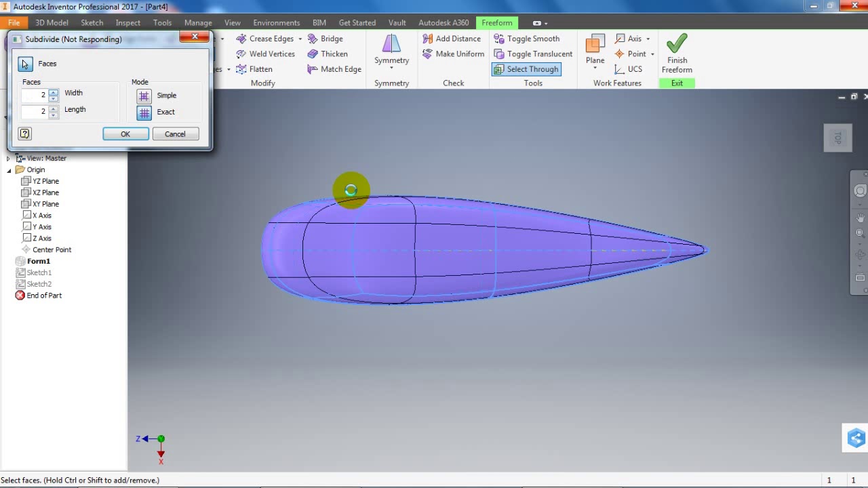868x488 pixels.
Task: Open the File menu
Action: [x=14, y=22]
